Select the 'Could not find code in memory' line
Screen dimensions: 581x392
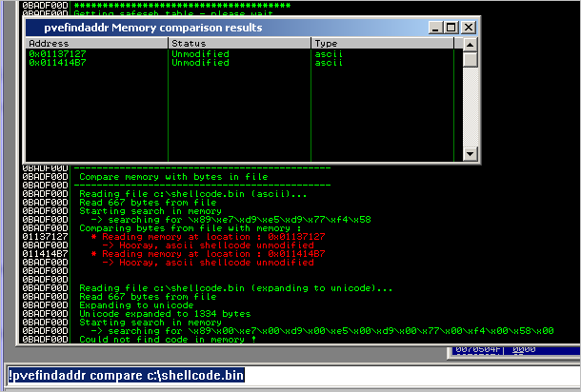tap(168, 339)
